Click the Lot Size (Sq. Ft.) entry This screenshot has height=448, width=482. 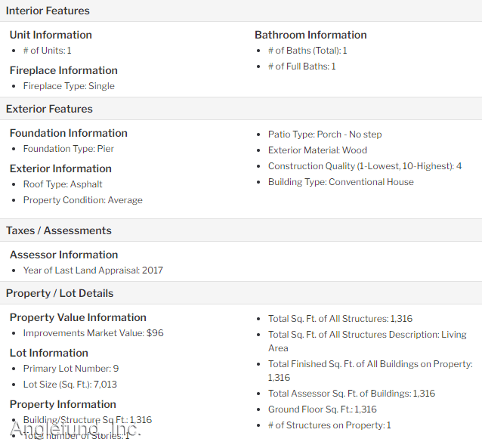tap(70, 384)
